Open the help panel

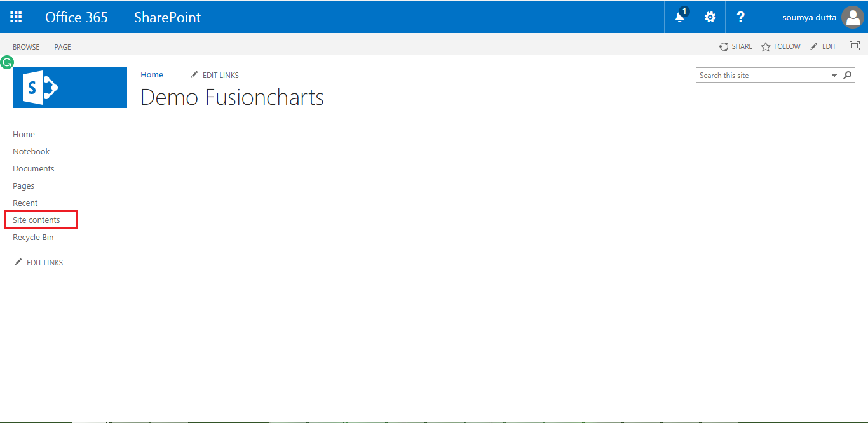pos(740,17)
